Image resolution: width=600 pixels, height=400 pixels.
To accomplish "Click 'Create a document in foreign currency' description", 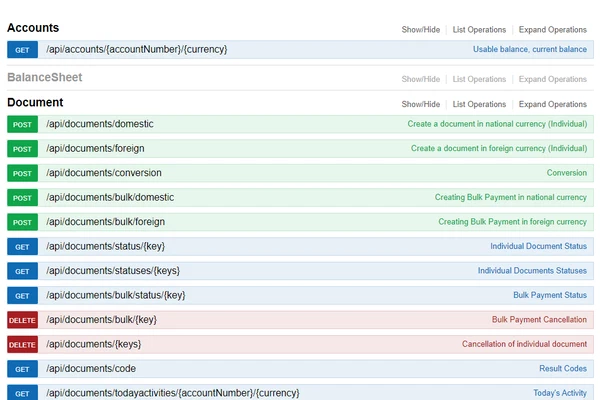I will 499,149.
